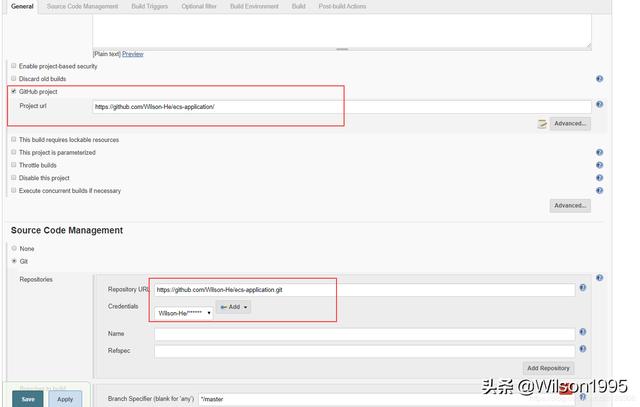The width and height of the screenshot is (640, 407).
Task: Uncheck the GitHub project checkbox
Action: [14, 92]
